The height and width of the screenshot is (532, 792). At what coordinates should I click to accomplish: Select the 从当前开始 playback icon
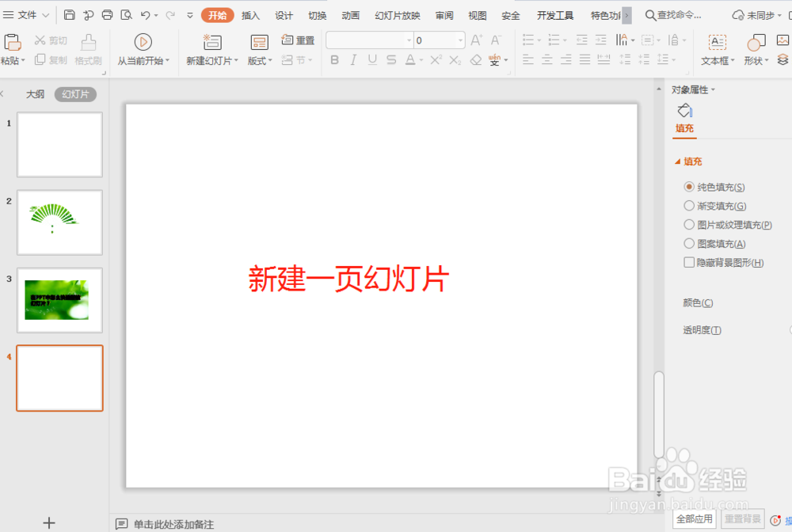click(143, 42)
